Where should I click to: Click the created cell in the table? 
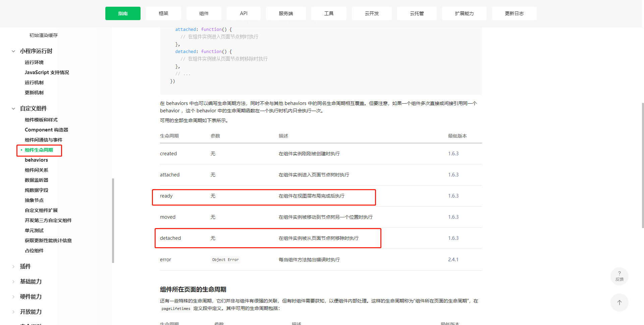168,154
